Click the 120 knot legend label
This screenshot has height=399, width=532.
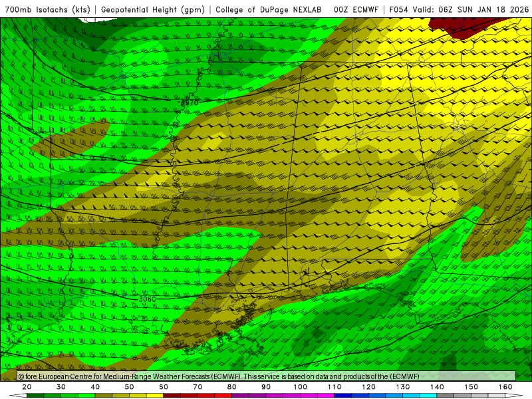[x=369, y=387]
